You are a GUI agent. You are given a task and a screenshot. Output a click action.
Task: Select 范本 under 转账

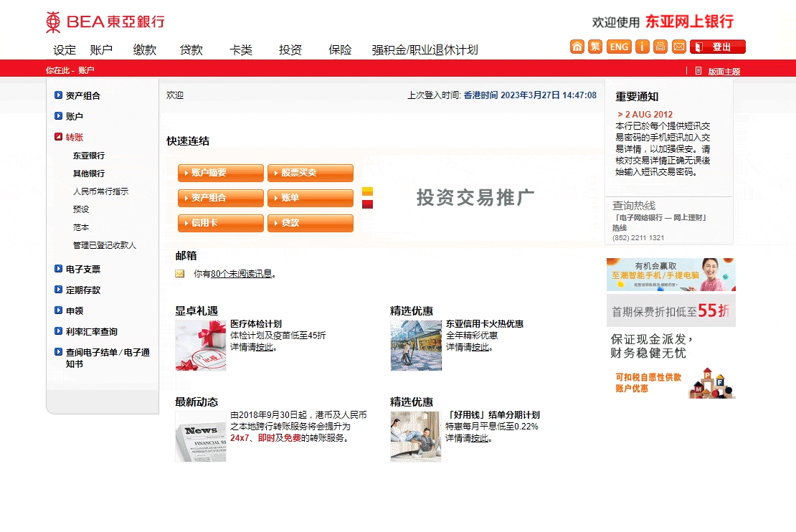(x=81, y=227)
